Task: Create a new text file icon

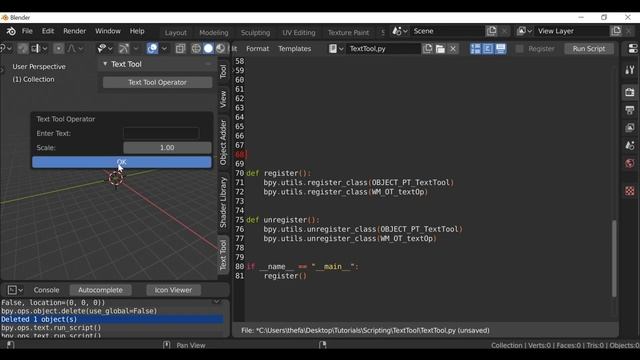Action: 427,49
